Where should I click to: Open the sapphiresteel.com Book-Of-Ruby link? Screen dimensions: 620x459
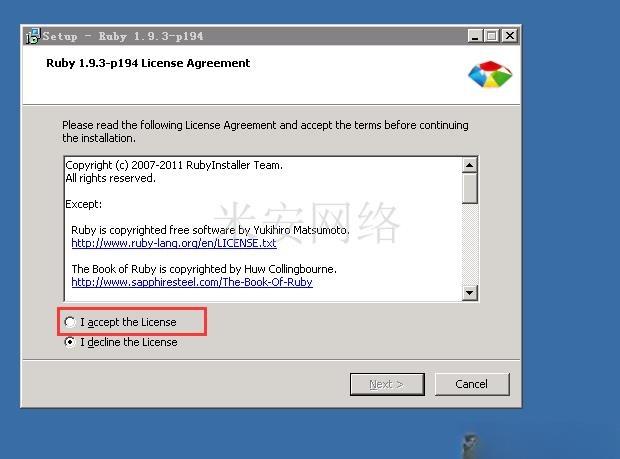(x=192, y=282)
